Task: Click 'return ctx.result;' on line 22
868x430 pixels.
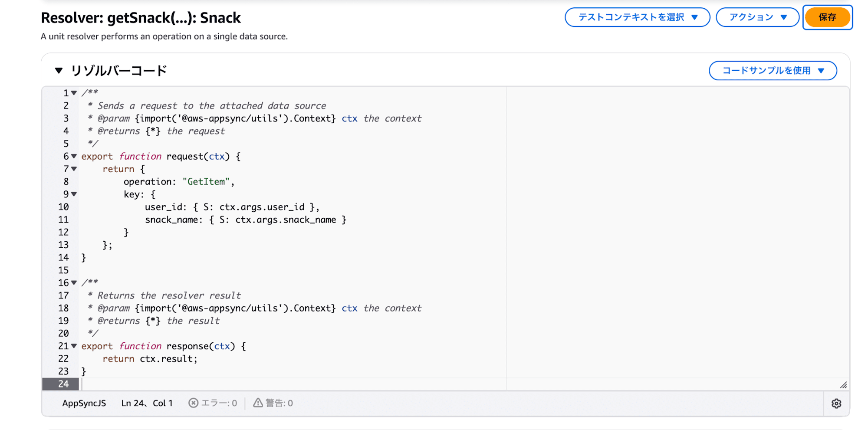Action: [x=150, y=359]
